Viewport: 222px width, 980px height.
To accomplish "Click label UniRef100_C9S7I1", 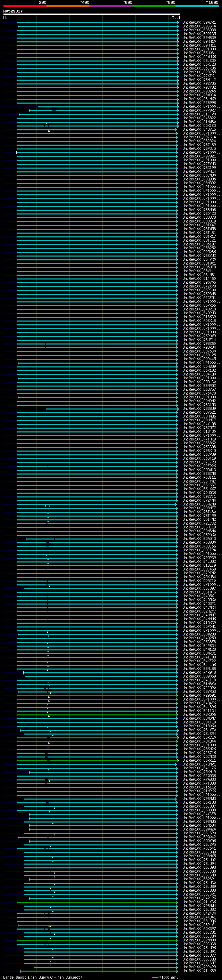I will 199,496.
